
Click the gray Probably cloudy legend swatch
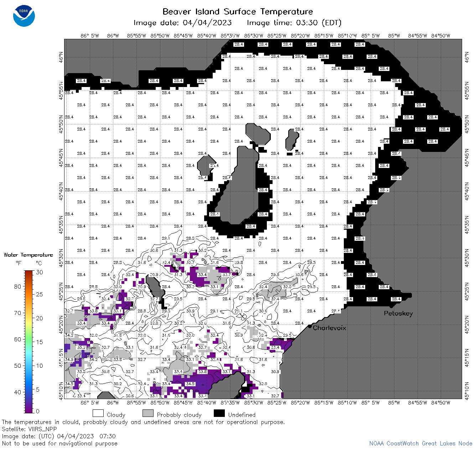(148, 413)
